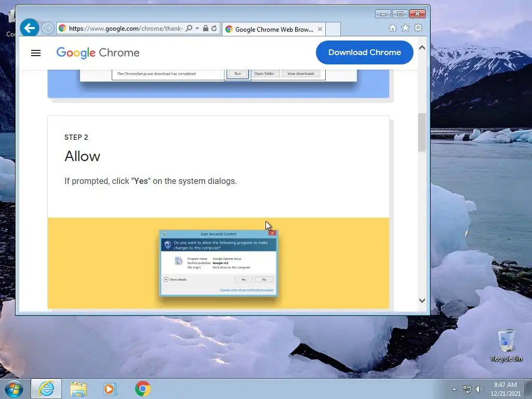
Task: Open Favorites star icon
Action: 405,28
